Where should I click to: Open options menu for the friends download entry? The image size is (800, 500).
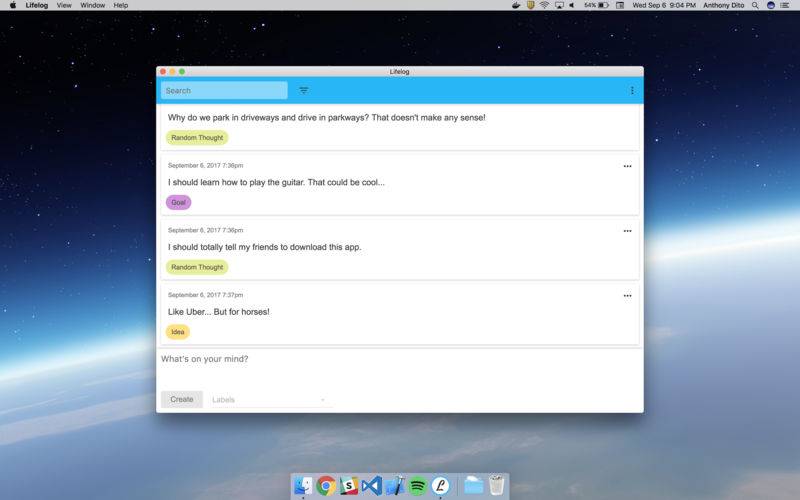point(628,231)
